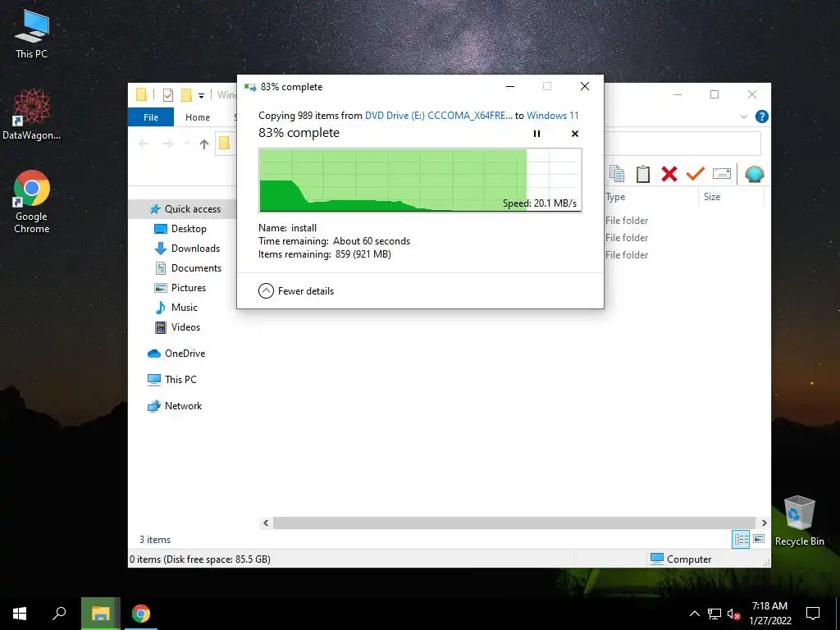Minimize the copy progress dialog
Image resolution: width=840 pixels, height=630 pixels.
pos(510,86)
